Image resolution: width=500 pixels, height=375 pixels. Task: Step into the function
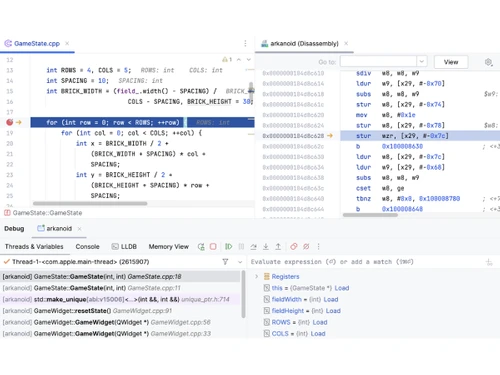point(266,247)
